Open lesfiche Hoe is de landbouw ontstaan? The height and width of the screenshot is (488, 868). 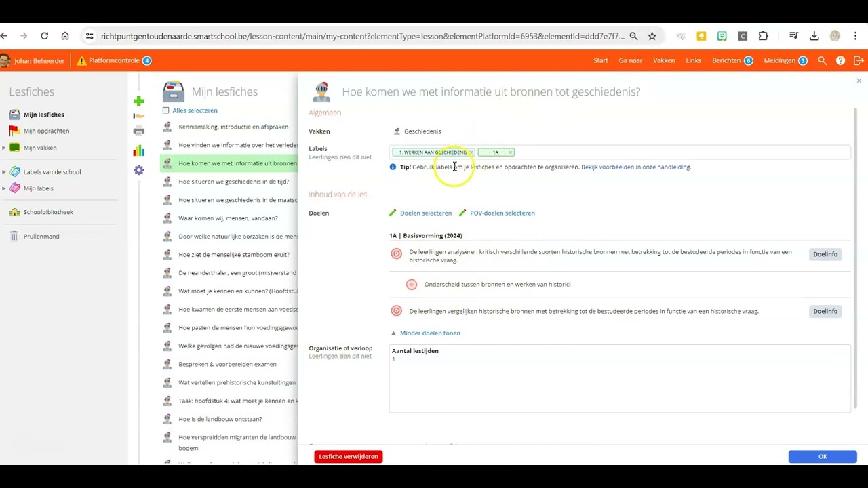pos(220,419)
